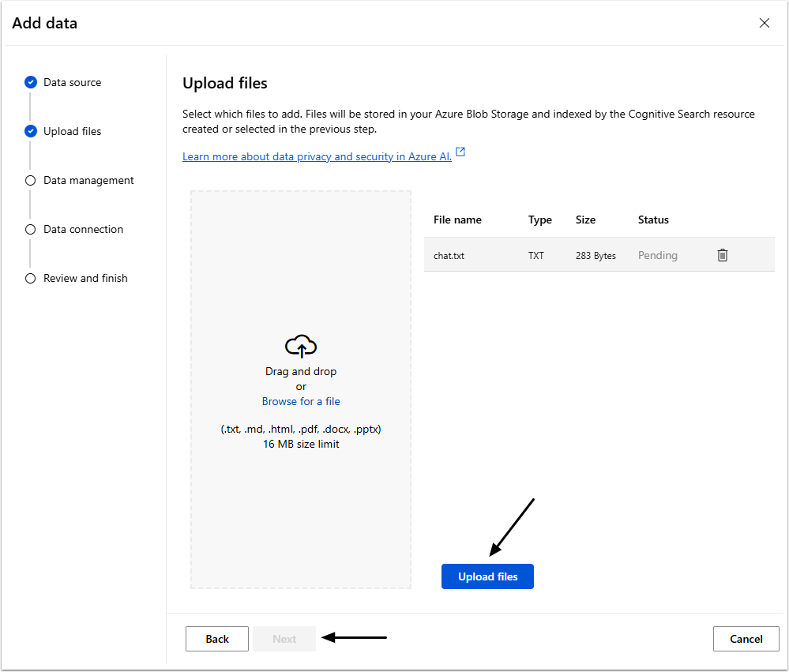The height and width of the screenshot is (672, 789).
Task: Click the greyed-out Next button
Action: [284, 639]
